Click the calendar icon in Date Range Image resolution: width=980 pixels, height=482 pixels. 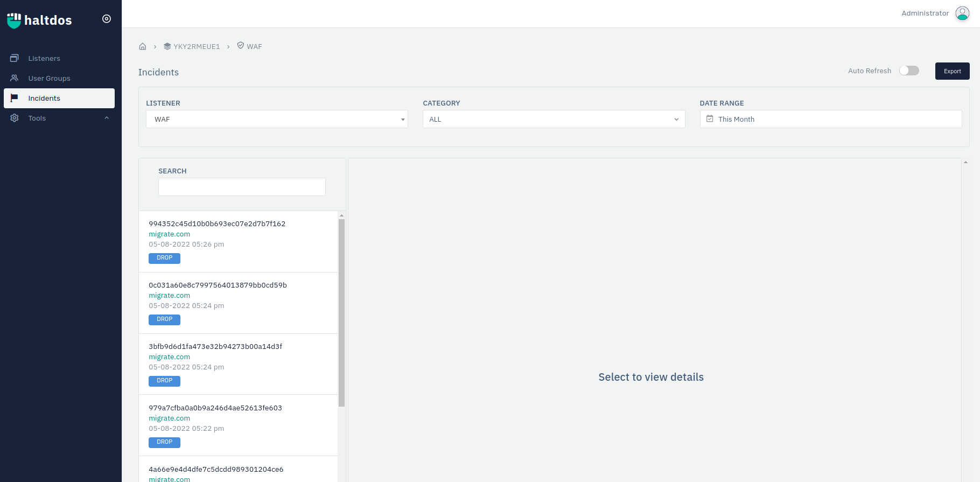point(710,119)
